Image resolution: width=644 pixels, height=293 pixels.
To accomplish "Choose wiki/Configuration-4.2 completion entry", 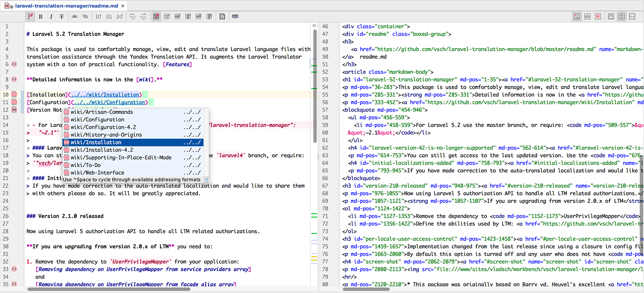I will tap(133, 127).
